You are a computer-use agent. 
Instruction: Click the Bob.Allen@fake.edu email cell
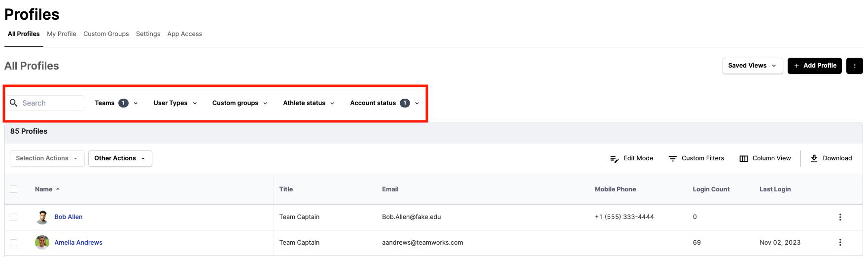pyautogui.click(x=412, y=217)
